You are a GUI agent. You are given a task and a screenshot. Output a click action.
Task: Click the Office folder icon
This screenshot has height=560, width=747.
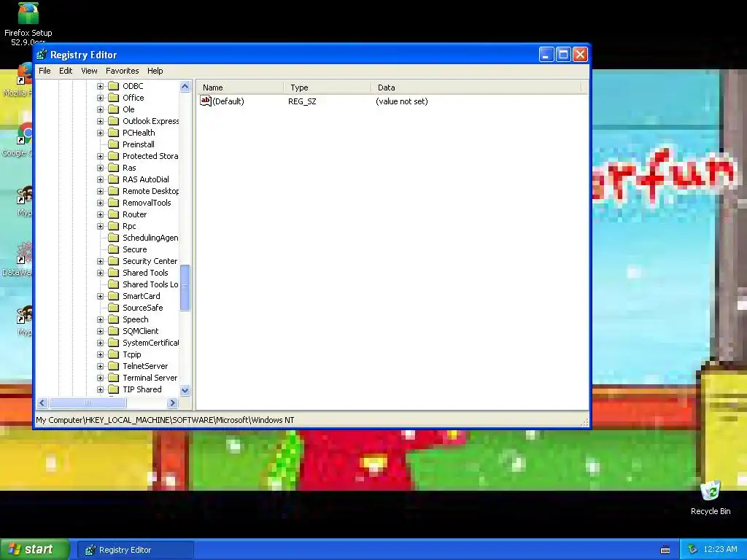point(113,98)
